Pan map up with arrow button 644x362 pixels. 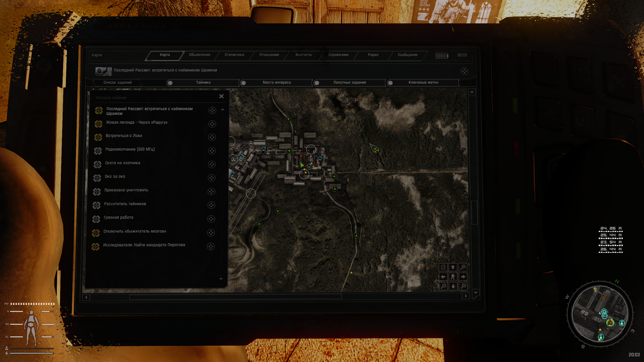pos(453,267)
